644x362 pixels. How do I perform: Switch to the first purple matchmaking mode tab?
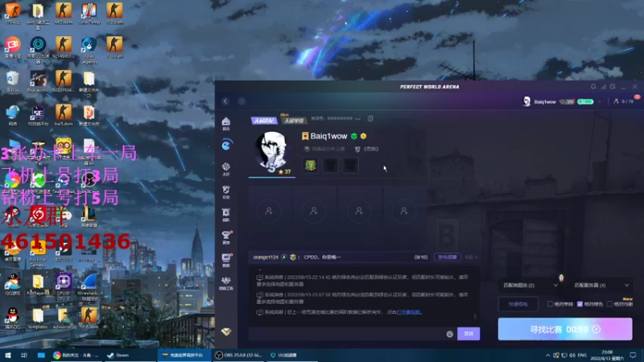pyautogui.click(x=264, y=120)
